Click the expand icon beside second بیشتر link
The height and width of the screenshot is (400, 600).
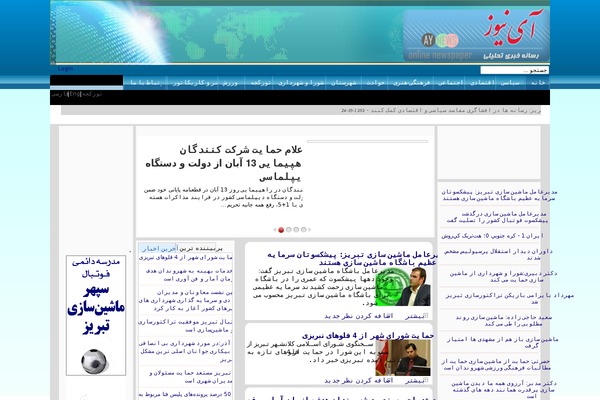pyautogui.click(x=426, y=380)
